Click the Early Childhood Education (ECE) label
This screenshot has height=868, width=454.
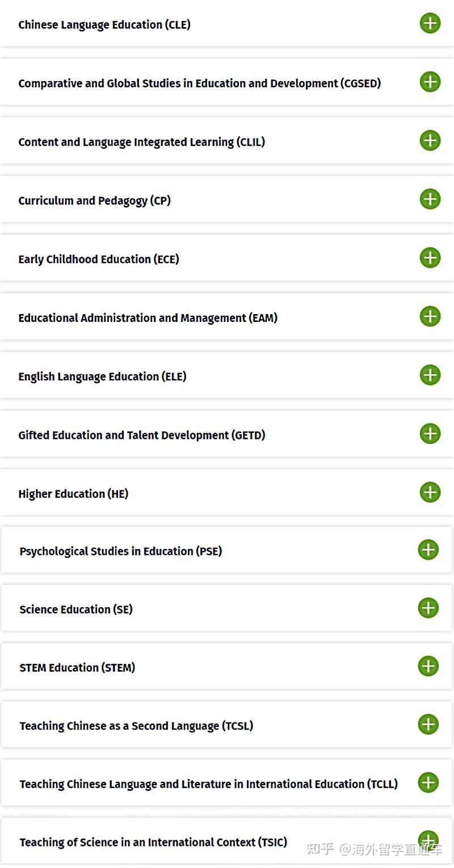tap(98, 260)
